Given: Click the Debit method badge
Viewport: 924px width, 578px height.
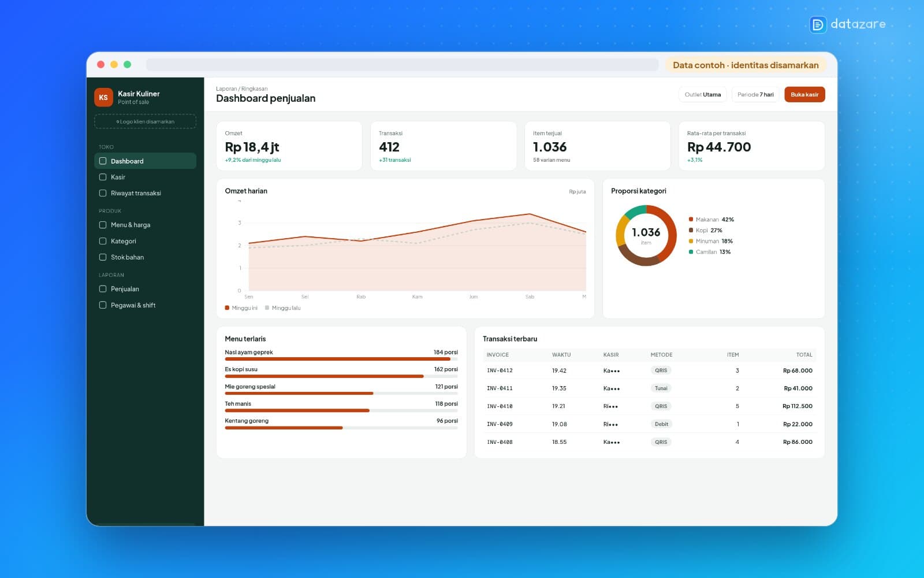Looking at the screenshot, I should 661,424.
